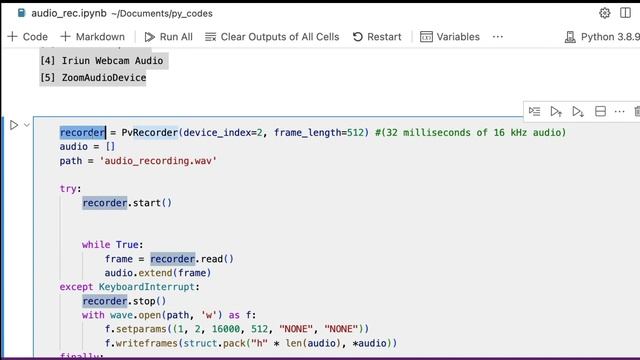Viewport: 640px width, 360px height.
Task: Click wave.open in with statement
Action: [136, 315]
